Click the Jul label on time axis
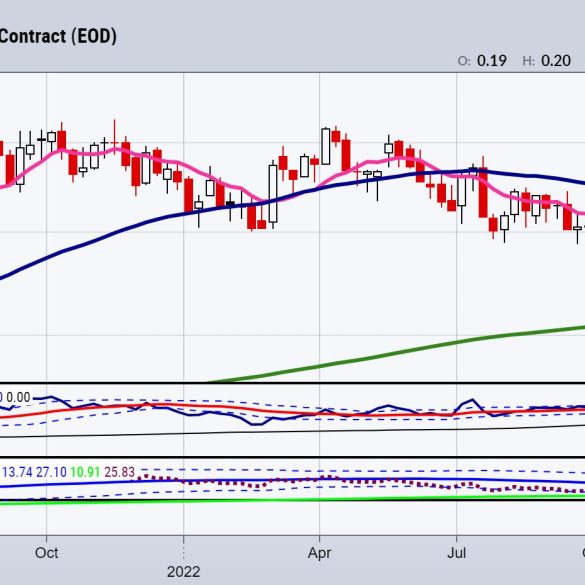This screenshot has width=585, height=585. 457,553
